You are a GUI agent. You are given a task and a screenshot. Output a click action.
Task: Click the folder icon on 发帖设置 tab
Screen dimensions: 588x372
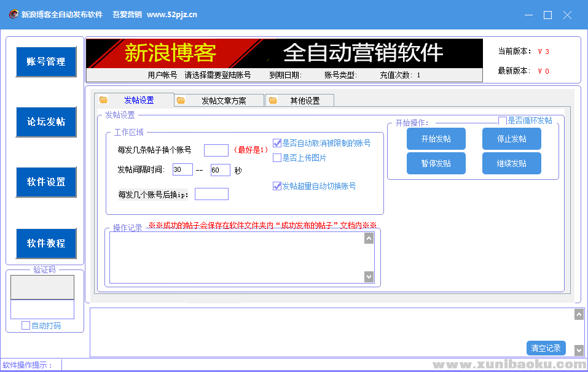coord(103,100)
